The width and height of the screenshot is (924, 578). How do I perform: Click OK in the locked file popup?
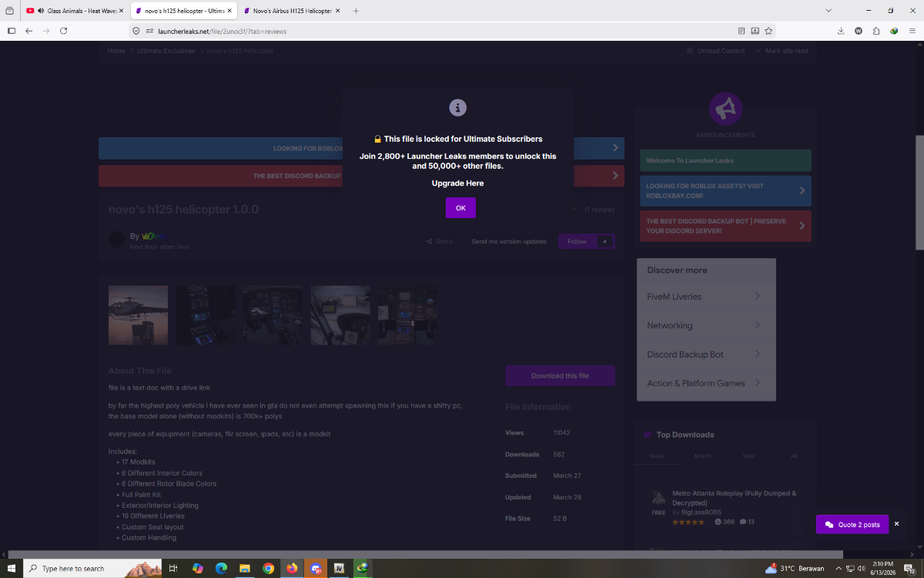click(x=460, y=208)
